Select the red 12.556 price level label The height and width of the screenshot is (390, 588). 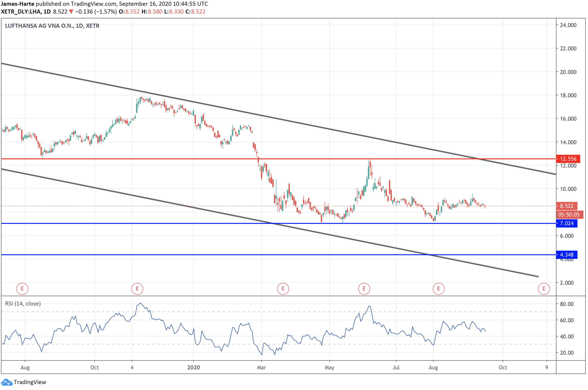568,159
